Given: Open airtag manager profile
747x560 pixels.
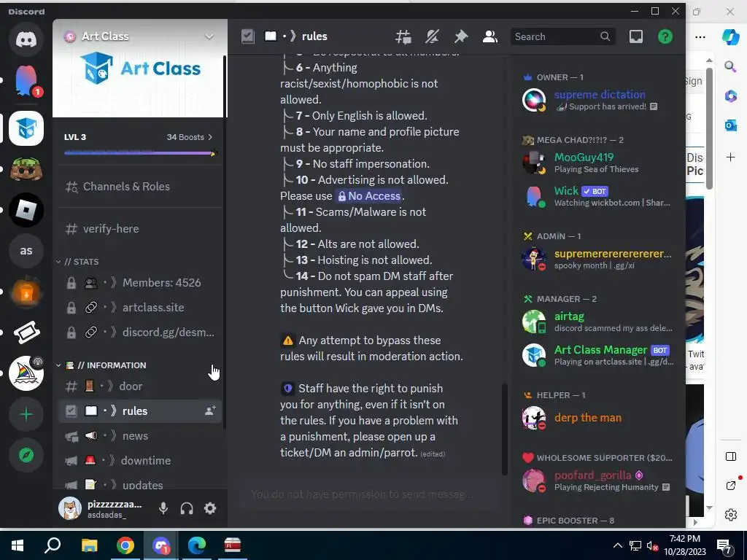Looking at the screenshot, I should [598, 322].
